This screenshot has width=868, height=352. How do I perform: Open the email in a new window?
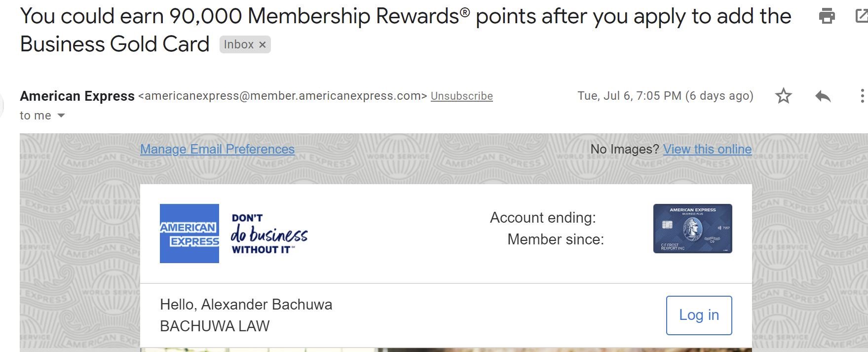click(861, 16)
